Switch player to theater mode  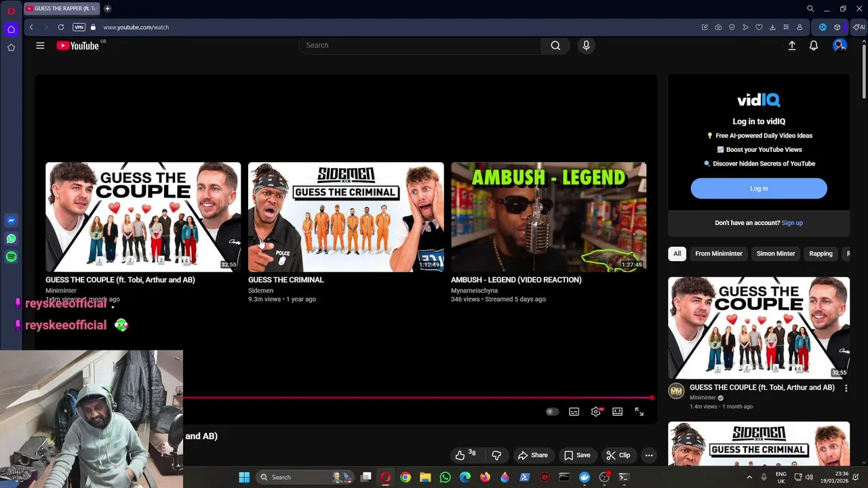coord(617,411)
